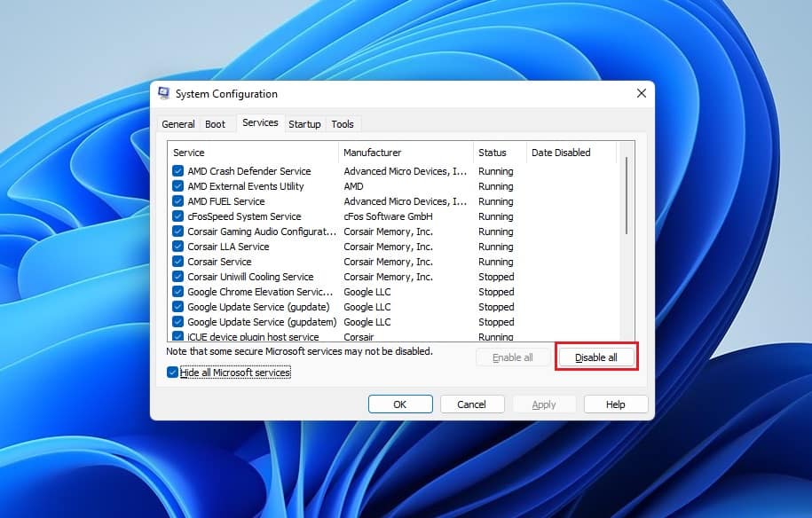Open the Tools tab
This screenshot has width=812, height=518.
343,124
